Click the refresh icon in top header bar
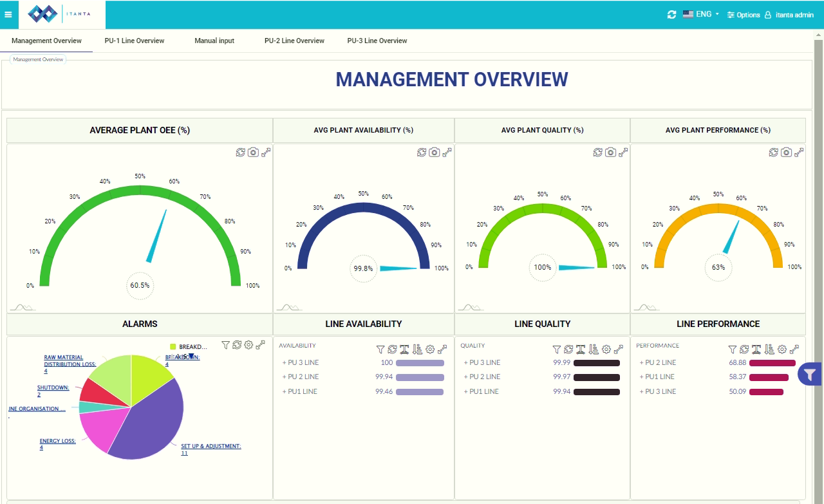The height and width of the screenshot is (504, 824). click(671, 15)
